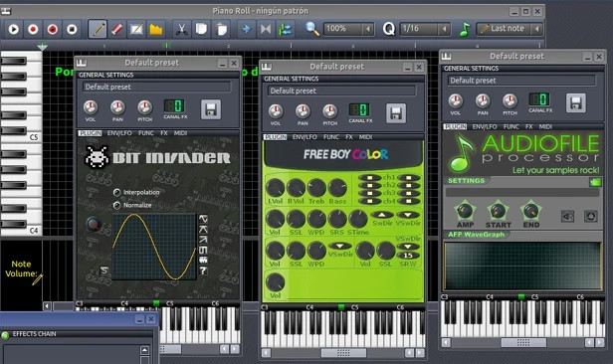Click the green note length icon

point(465,29)
